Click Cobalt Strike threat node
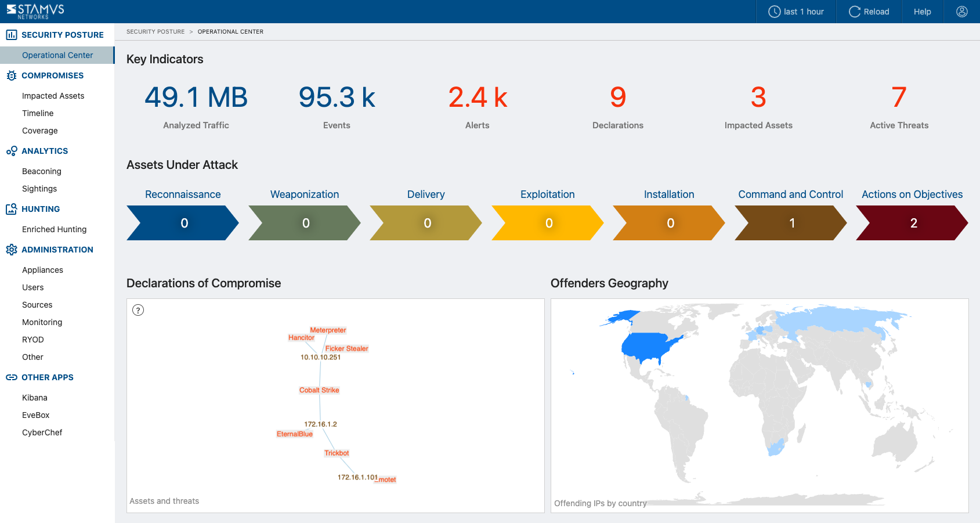This screenshot has height=523, width=980. [x=319, y=390]
